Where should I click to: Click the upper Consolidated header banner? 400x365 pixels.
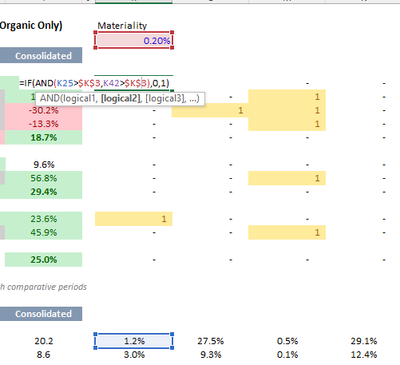pos(41,55)
